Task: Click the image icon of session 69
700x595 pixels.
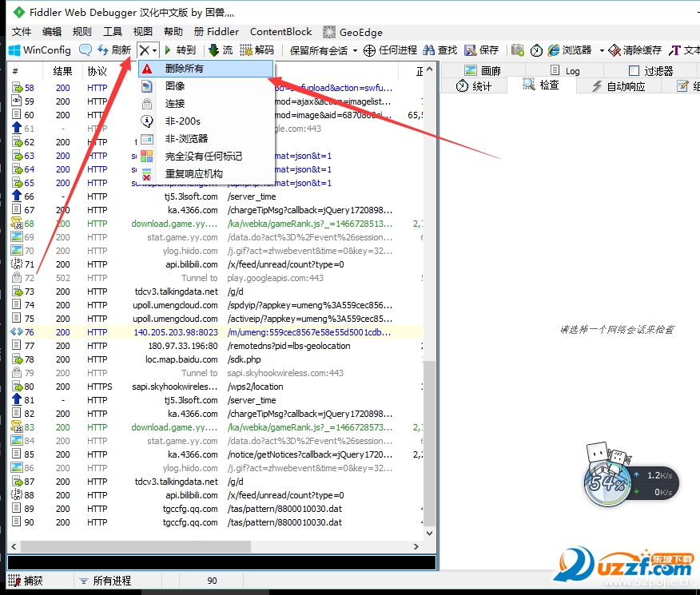Action: pyautogui.click(x=17, y=237)
